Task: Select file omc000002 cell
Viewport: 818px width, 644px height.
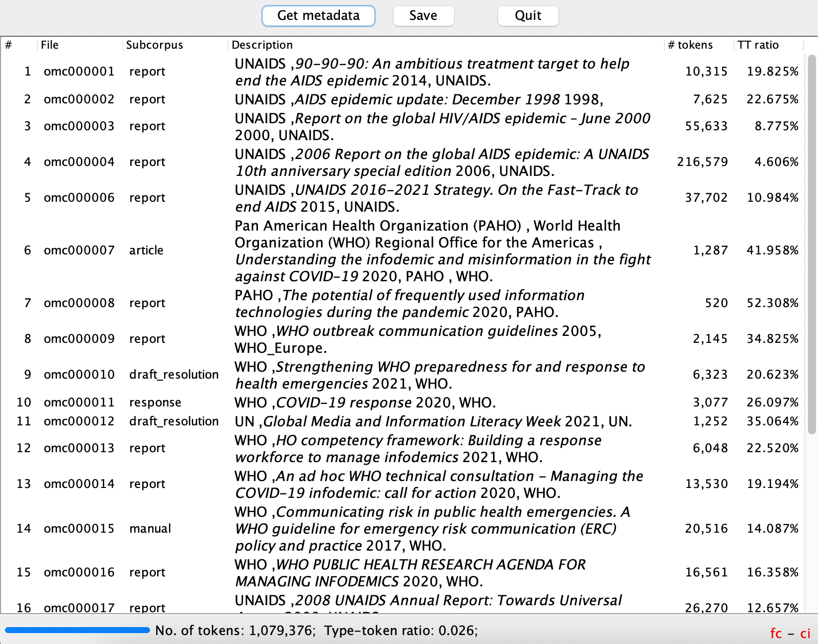Action: 79,99
